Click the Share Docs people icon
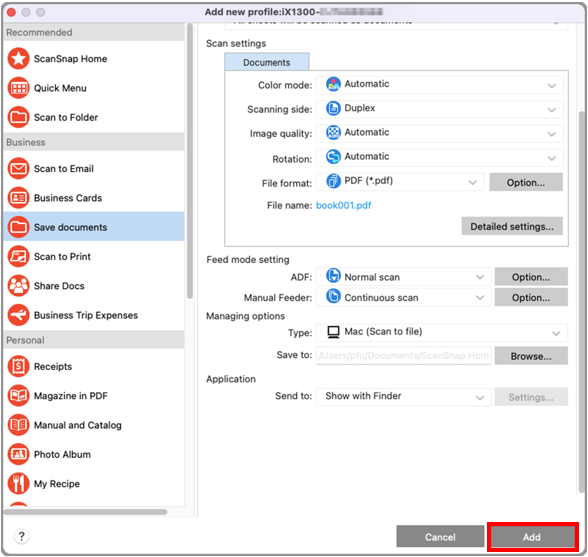The height and width of the screenshot is (557, 588). pos(18,285)
